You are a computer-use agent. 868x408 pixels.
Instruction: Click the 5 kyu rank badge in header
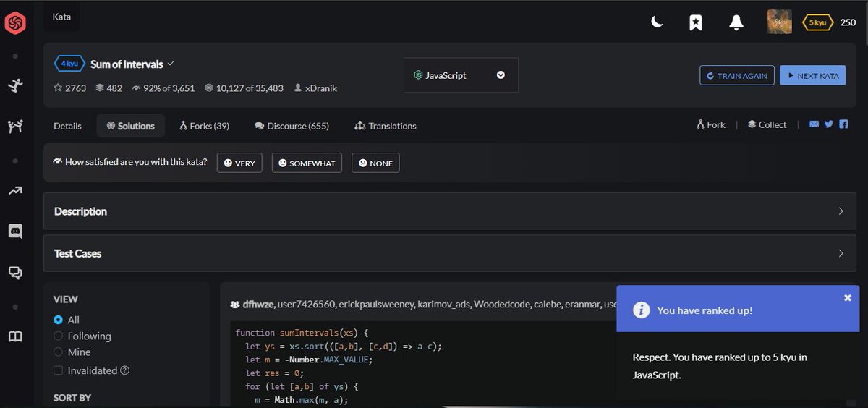point(817,22)
